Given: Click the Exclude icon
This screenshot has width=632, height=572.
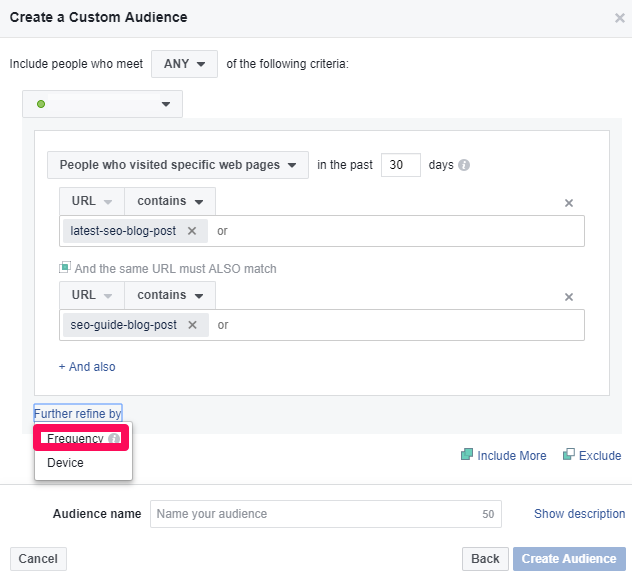Looking at the screenshot, I should 569,455.
